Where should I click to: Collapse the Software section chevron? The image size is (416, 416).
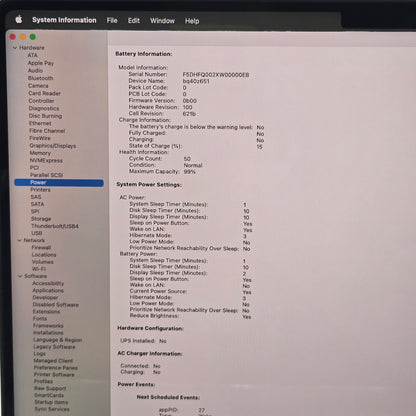pyautogui.click(x=20, y=276)
